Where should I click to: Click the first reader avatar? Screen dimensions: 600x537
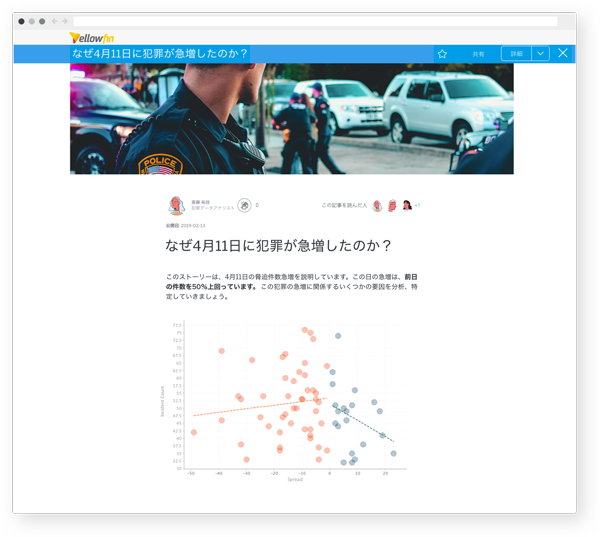point(378,206)
